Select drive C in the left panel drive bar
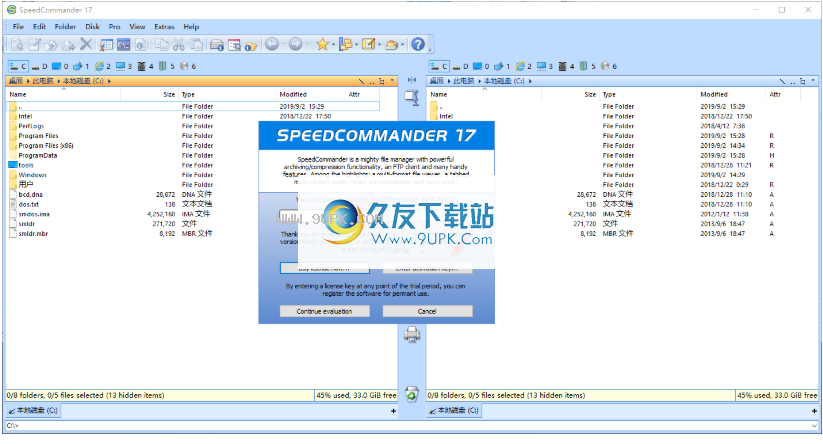Image resolution: width=823 pixels, height=444 pixels. pos(18,66)
